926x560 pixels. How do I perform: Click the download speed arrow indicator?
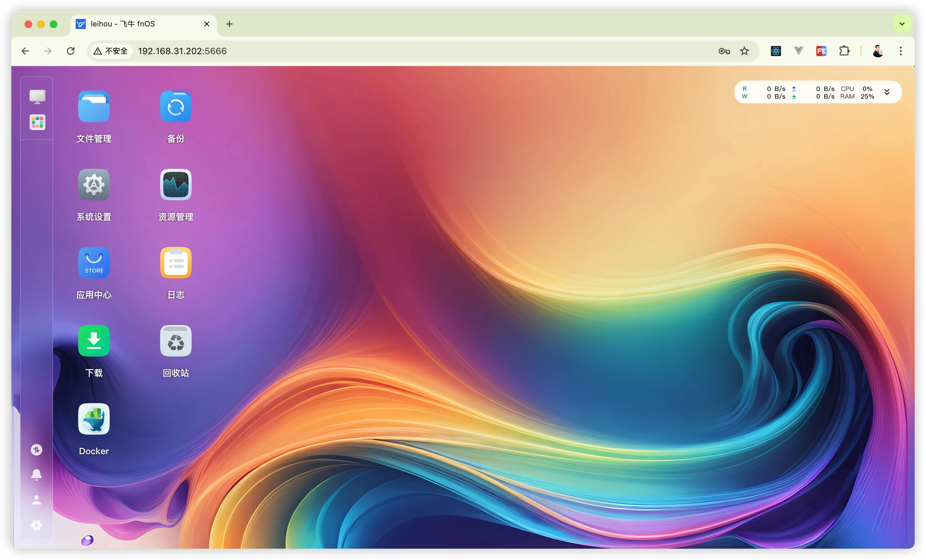(x=794, y=96)
